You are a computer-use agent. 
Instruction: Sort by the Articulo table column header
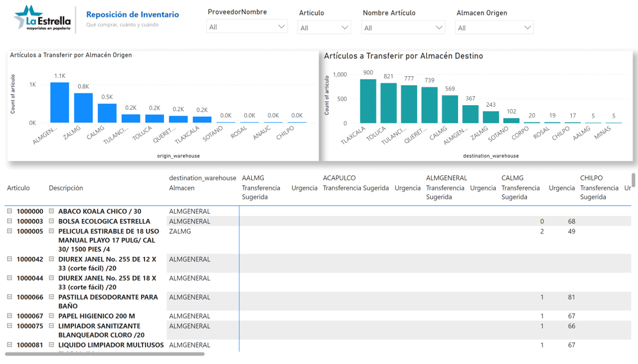coord(18,188)
